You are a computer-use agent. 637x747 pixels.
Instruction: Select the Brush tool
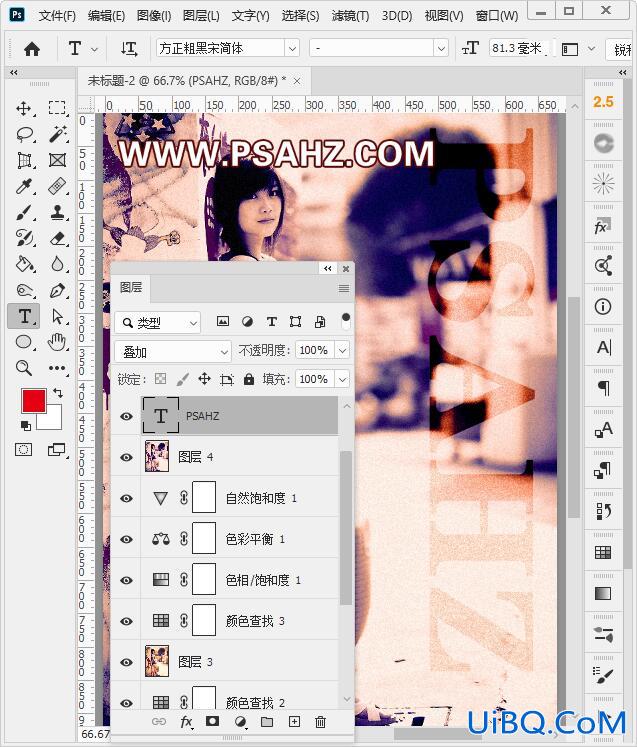click(24, 212)
